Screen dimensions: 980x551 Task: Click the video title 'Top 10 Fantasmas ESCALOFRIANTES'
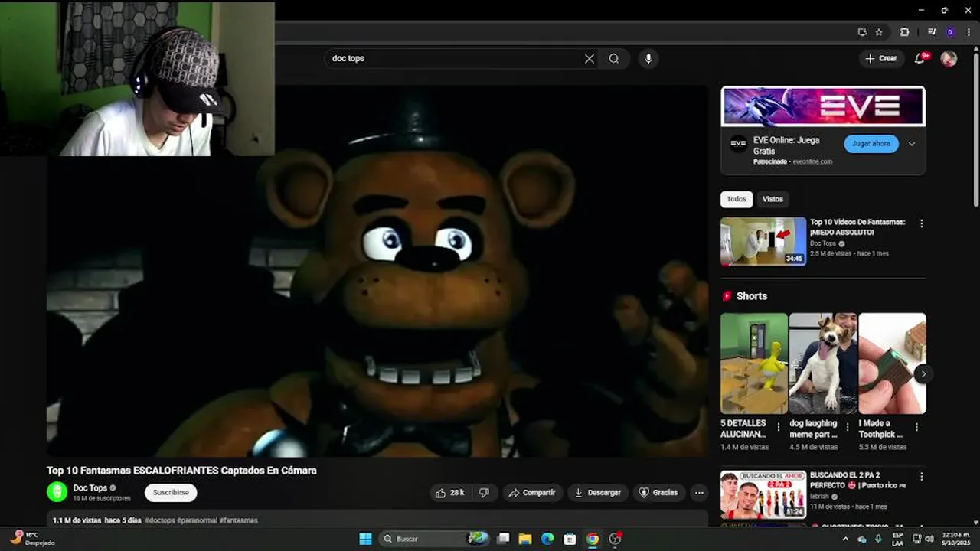[x=181, y=471]
